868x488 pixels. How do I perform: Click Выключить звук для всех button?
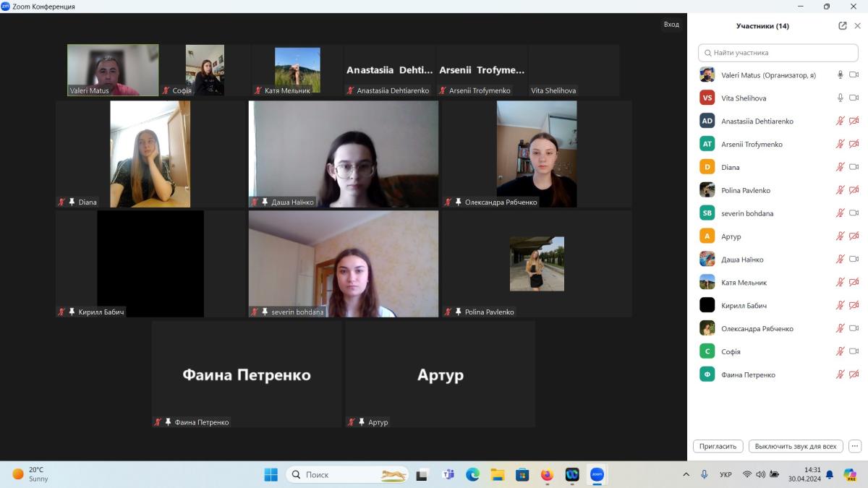click(x=796, y=446)
